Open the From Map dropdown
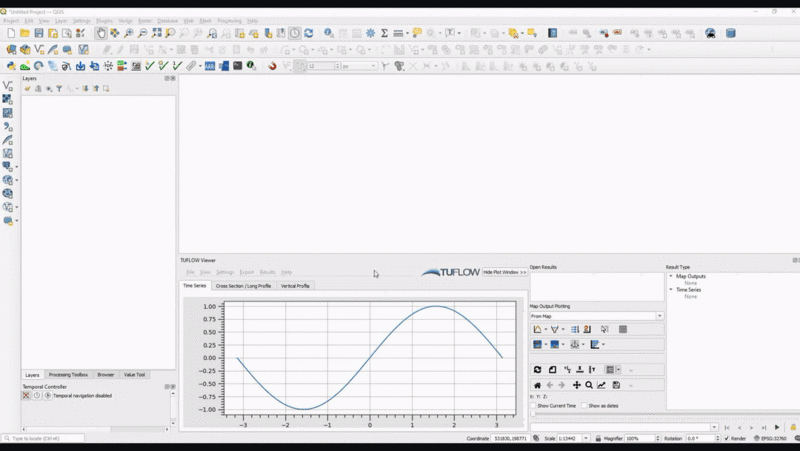Image resolution: width=800 pixels, height=451 pixels. pos(596,316)
